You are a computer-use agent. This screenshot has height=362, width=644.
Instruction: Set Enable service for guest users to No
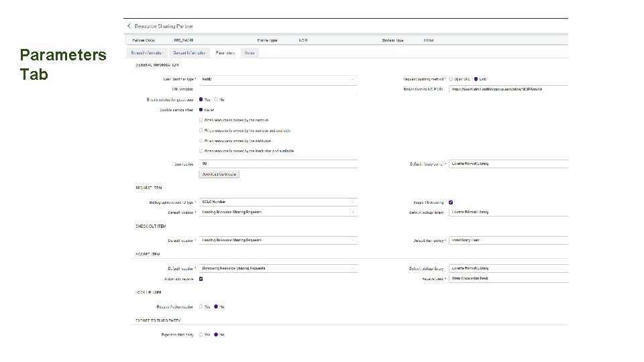[216, 100]
